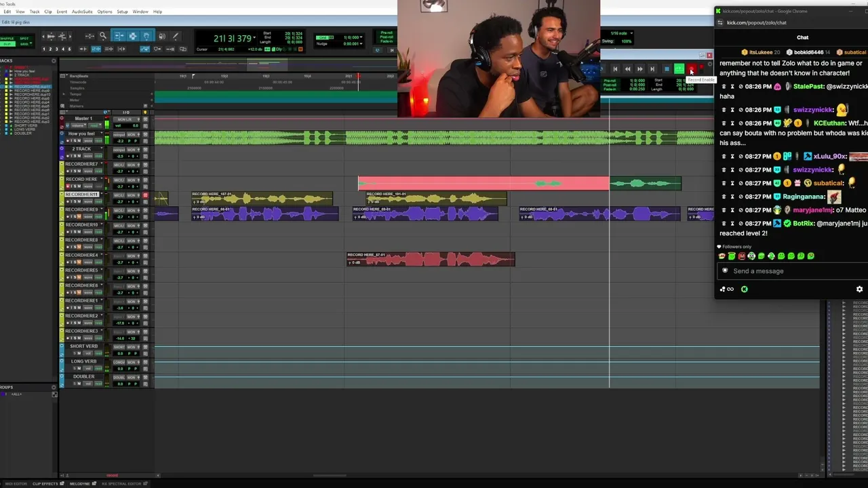The height and width of the screenshot is (488, 868).
Task: Open the Options menu
Action: pyautogui.click(x=104, y=12)
